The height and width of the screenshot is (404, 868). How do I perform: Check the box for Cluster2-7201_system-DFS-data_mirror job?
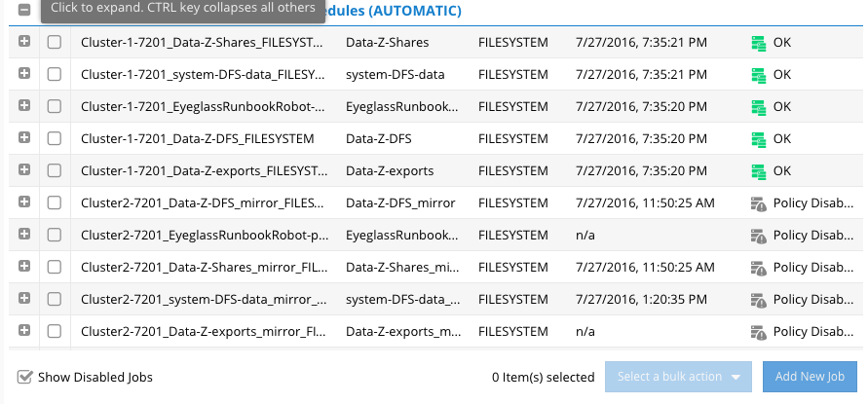pos(55,299)
